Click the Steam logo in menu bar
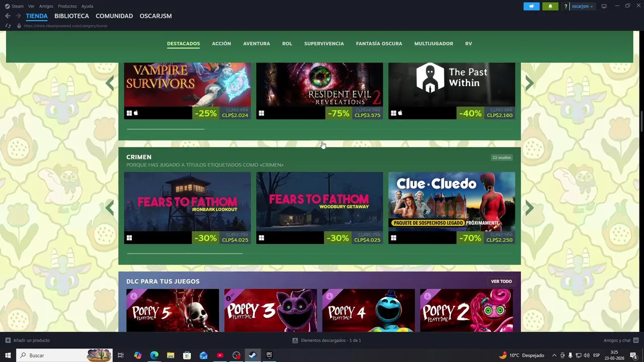 7,6
